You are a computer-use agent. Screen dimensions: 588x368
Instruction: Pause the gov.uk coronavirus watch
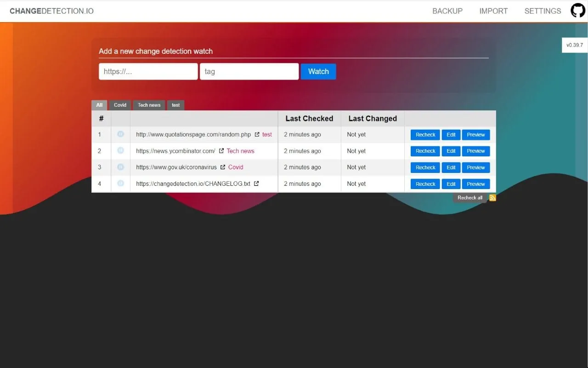click(x=120, y=167)
